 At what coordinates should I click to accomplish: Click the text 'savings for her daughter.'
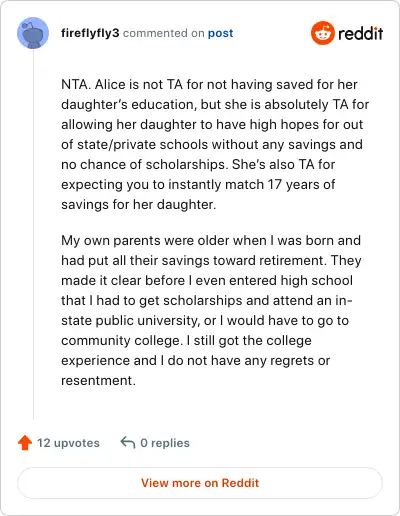coord(139,205)
